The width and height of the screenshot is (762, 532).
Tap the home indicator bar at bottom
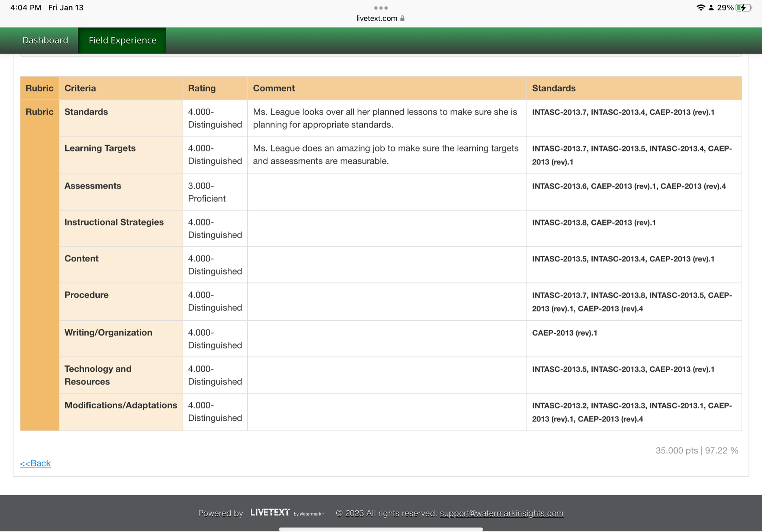tap(381, 529)
